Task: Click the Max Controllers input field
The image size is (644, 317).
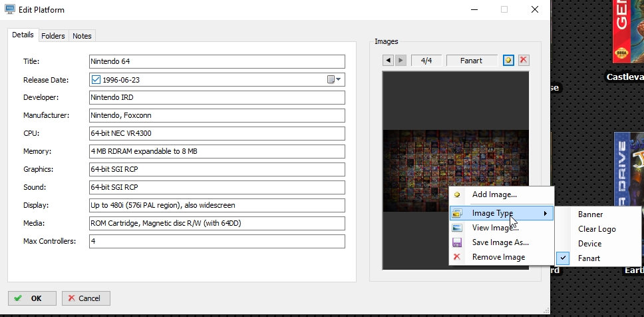Action: tap(217, 241)
